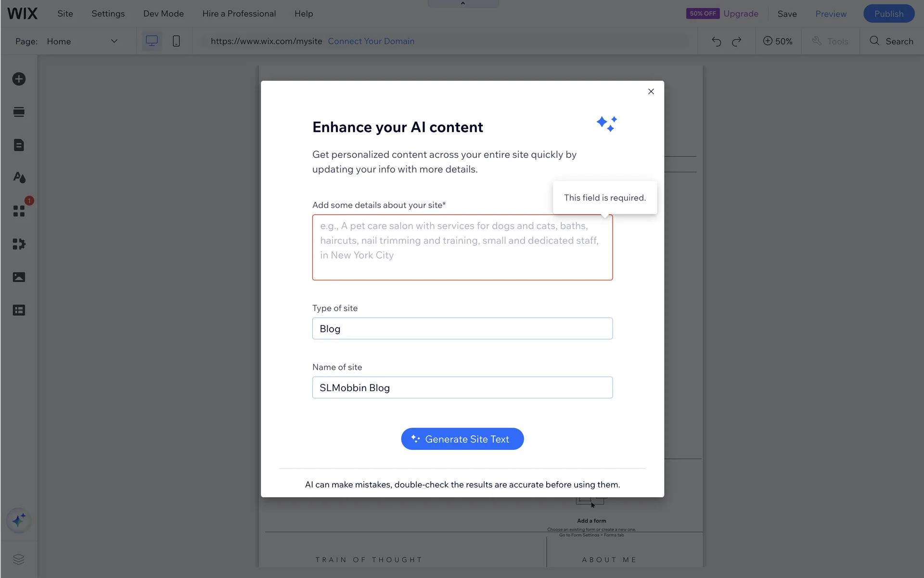Open the Add Section panel icon
Screen dimensions: 924x578
[x=19, y=112]
